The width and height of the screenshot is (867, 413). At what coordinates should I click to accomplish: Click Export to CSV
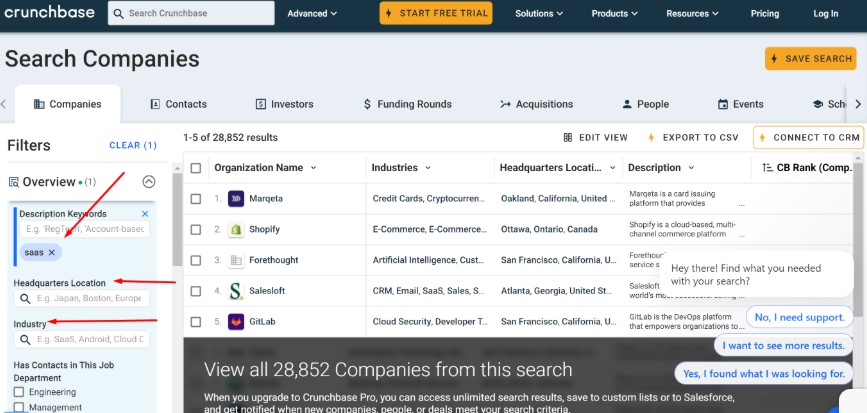693,138
